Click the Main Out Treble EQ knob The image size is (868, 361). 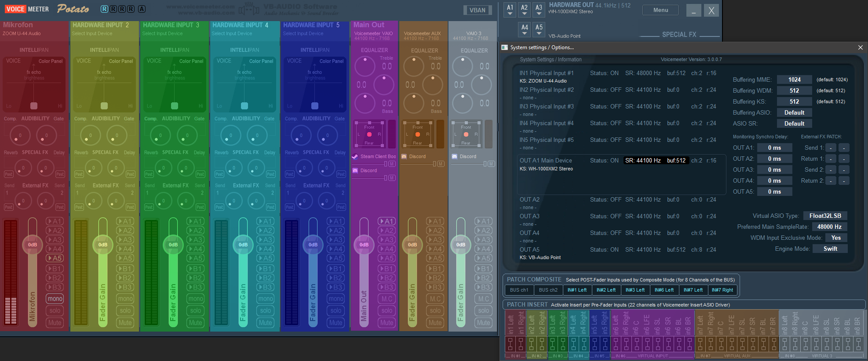(365, 66)
